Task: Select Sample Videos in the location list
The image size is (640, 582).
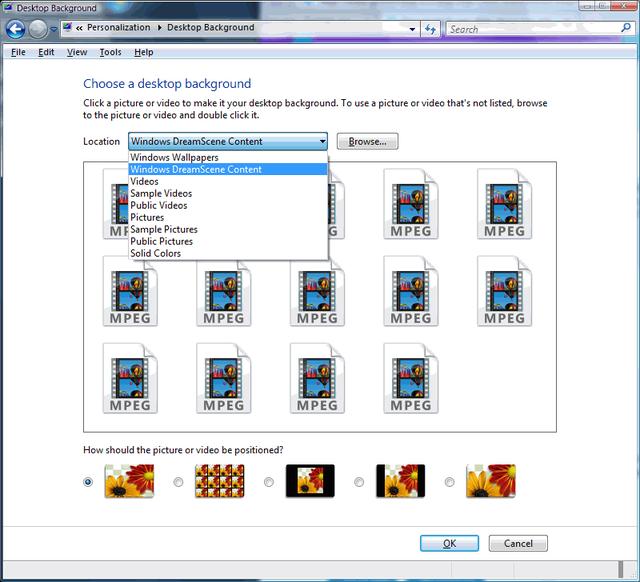Action: click(x=228, y=193)
